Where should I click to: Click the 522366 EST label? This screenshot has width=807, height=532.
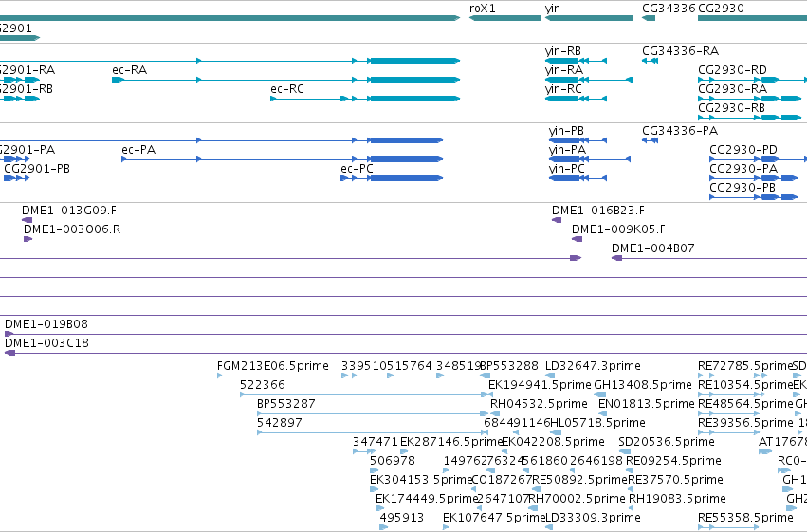click(x=263, y=385)
